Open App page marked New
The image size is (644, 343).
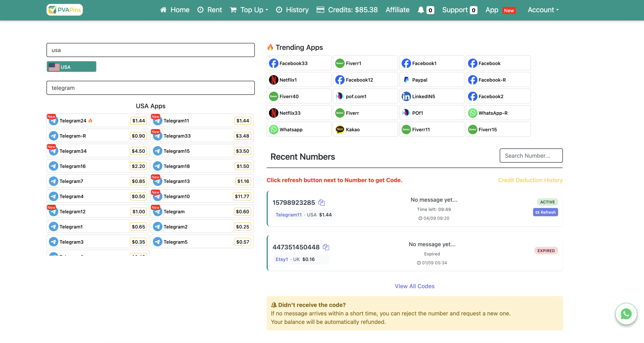[500, 10]
